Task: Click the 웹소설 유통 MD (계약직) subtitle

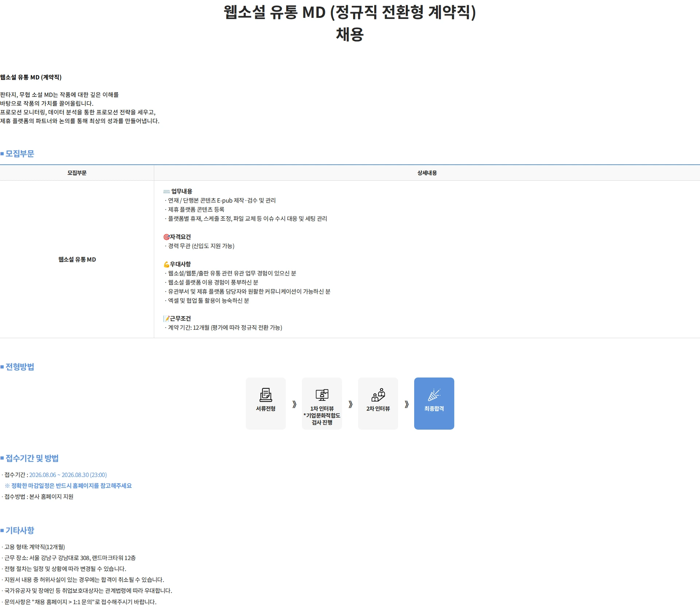Action: click(31, 77)
